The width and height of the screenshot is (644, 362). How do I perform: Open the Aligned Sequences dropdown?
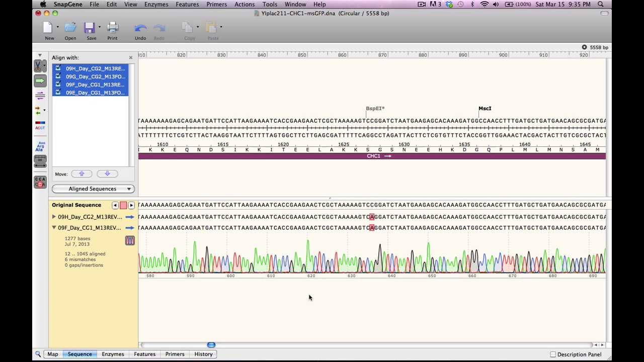pos(93,189)
